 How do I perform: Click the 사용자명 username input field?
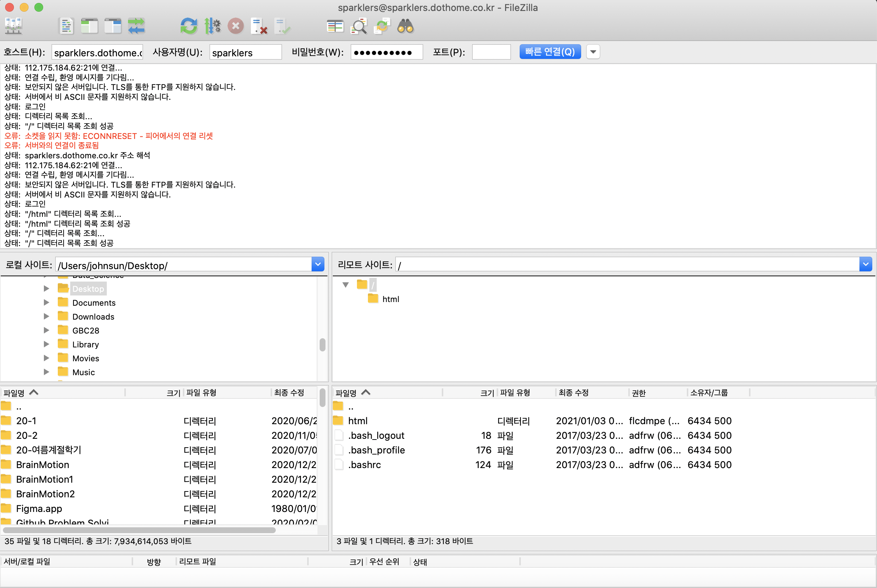(x=245, y=52)
